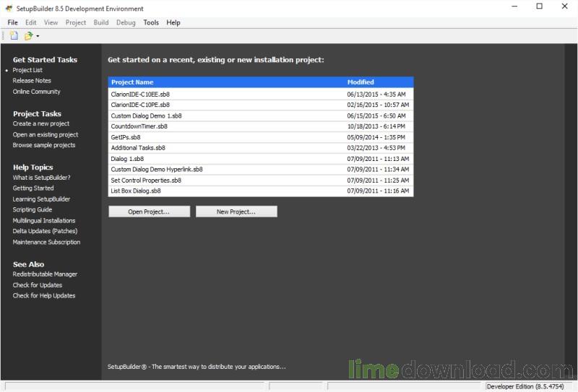Viewport: 578px width, 392px height.
Task: Click the New Project toolbar icon
Action: 14,35
